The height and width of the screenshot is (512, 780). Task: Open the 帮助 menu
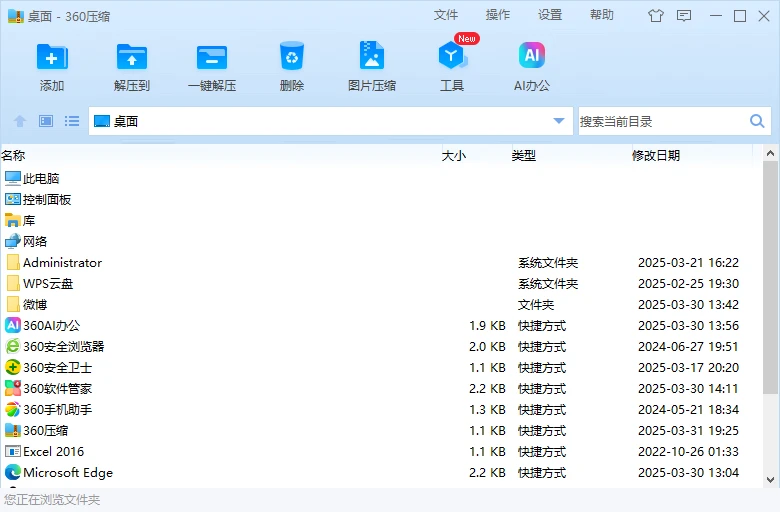point(601,15)
